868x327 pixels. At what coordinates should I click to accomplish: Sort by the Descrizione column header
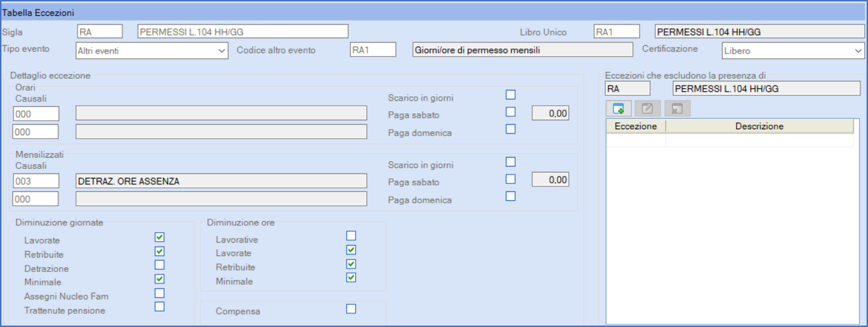[759, 126]
